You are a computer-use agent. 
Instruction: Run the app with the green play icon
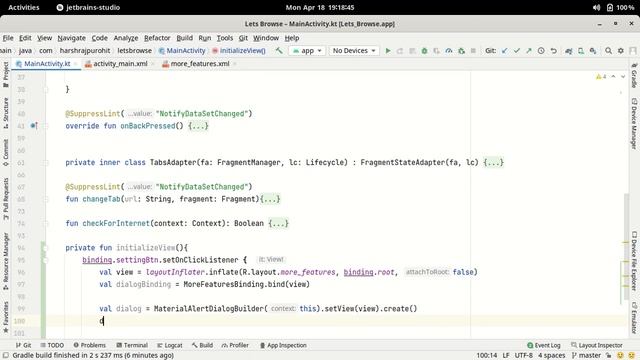pos(388,51)
